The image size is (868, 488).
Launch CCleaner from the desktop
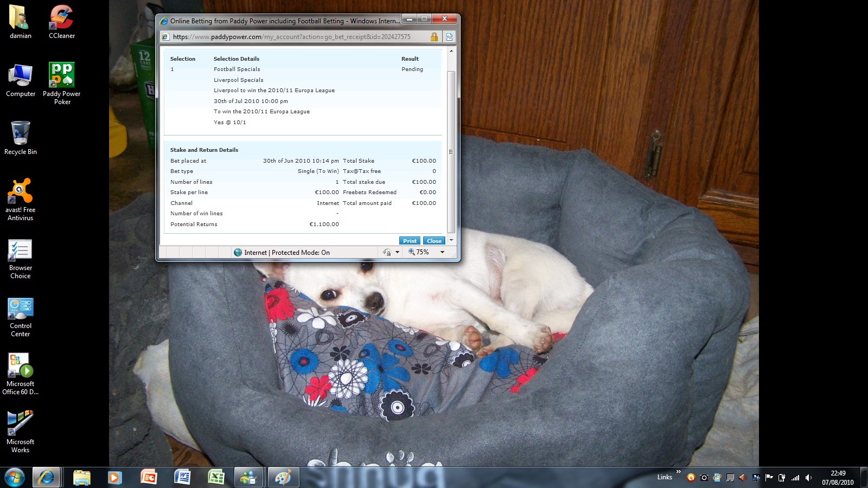tap(62, 22)
